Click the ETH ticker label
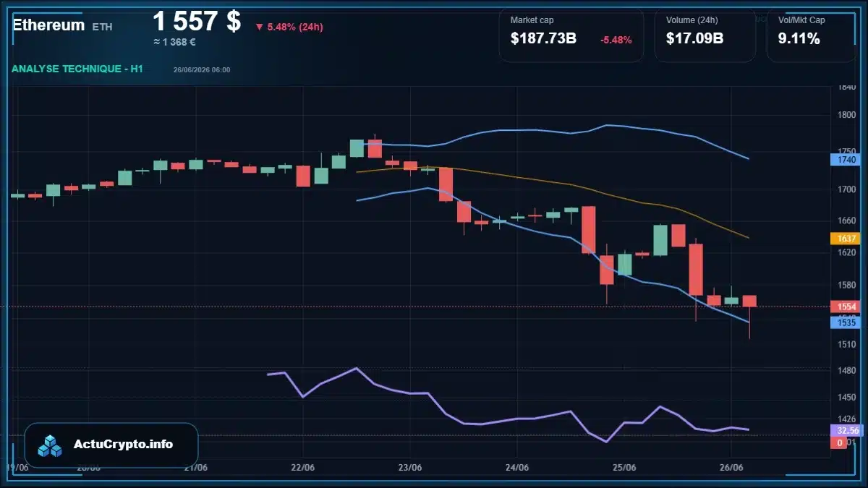The image size is (868, 488). click(102, 26)
